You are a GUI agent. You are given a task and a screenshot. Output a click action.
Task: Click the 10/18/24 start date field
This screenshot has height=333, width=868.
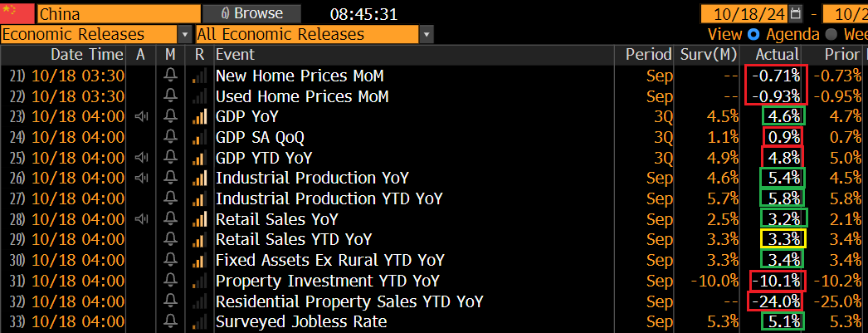point(745,13)
